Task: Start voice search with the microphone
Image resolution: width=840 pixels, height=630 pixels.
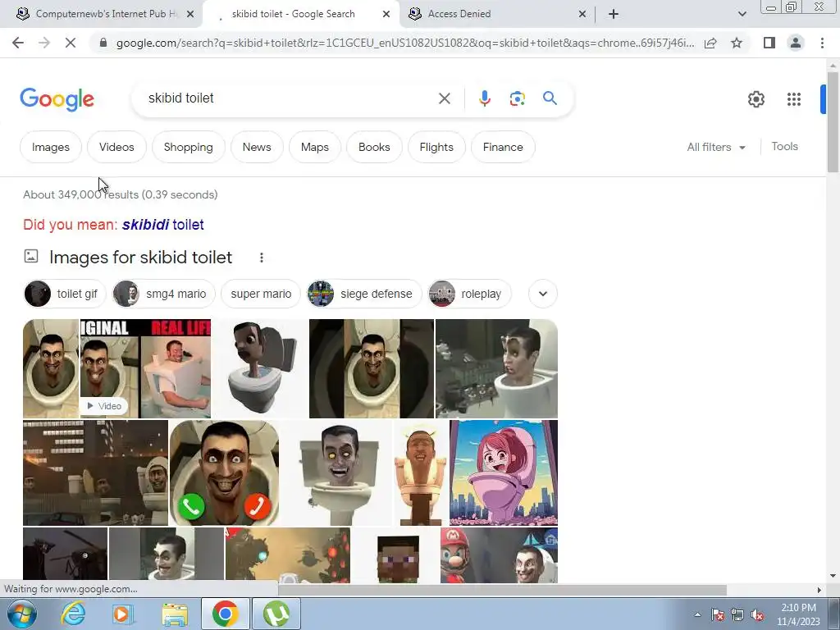Action: click(x=484, y=98)
